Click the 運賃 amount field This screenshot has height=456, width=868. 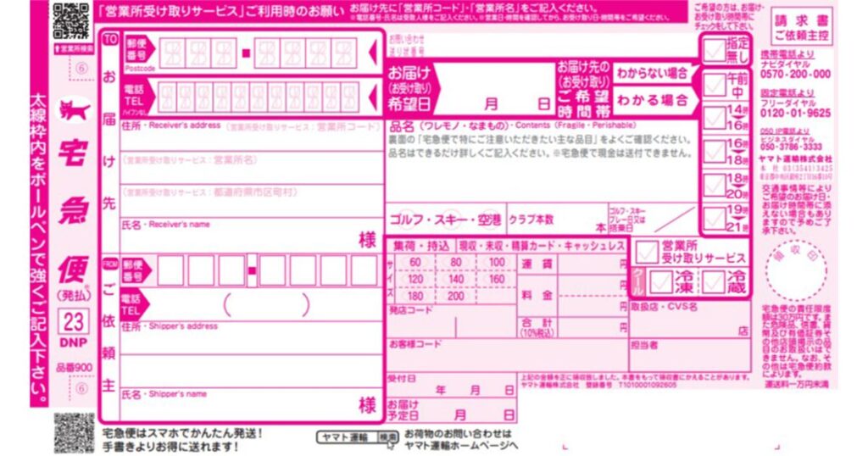[x=593, y=264]
